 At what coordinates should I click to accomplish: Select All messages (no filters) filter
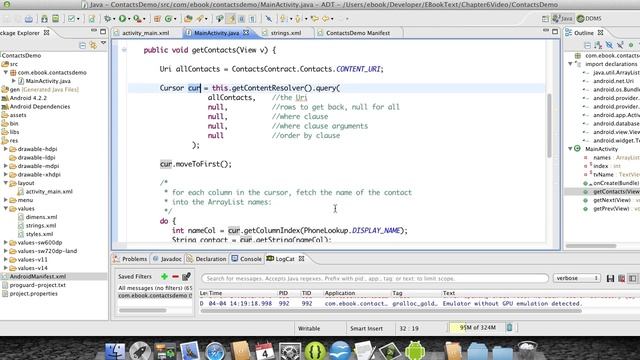click(155, 288)
